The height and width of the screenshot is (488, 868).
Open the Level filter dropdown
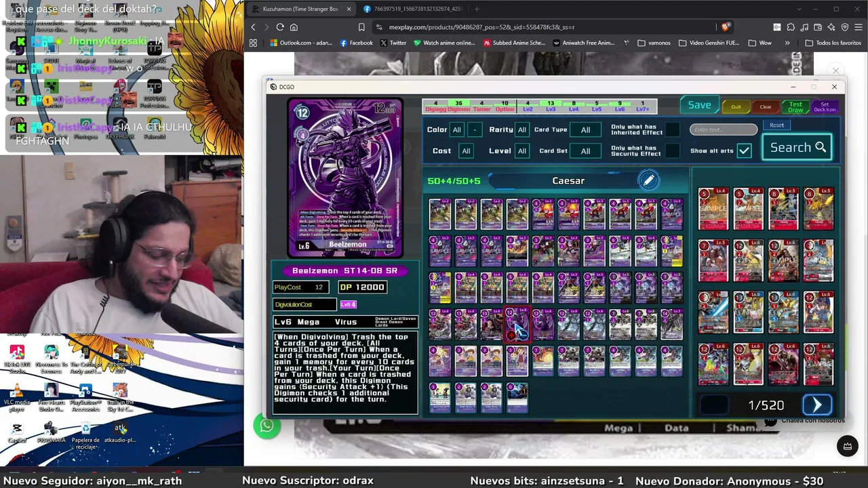(x=521, y=150)
